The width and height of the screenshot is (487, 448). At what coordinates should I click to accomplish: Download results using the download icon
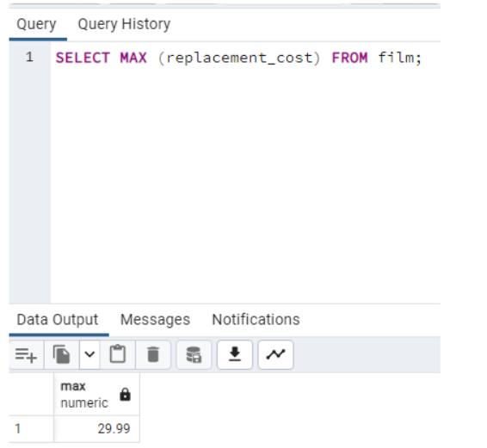(235, 354)
